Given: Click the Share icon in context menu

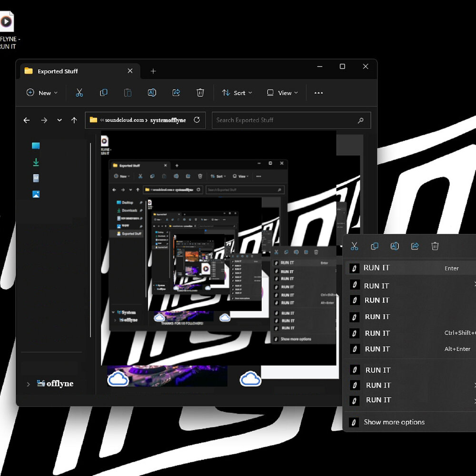Looking at the screenshot, I should [x=415, y=246].
